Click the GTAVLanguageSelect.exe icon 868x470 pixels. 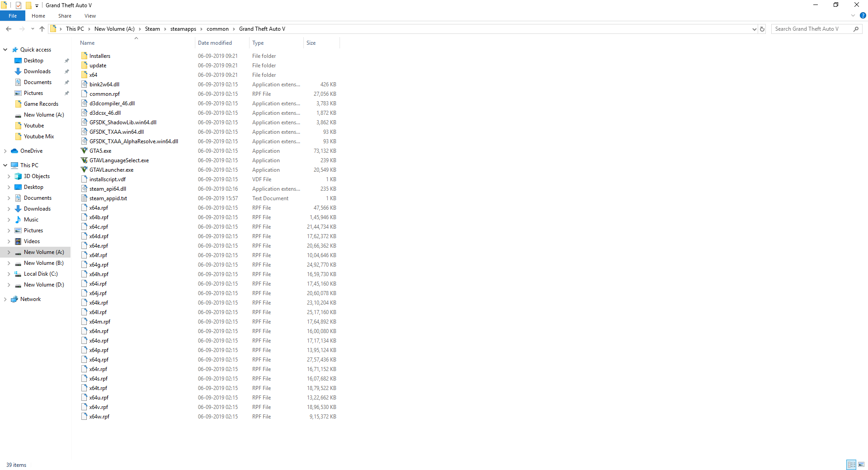[x=84, y=160]
